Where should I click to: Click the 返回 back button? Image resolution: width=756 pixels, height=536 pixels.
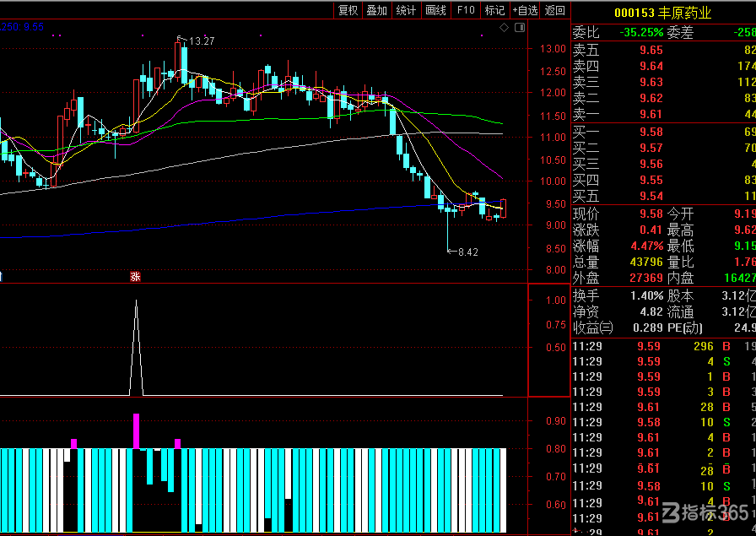[555, 10]
